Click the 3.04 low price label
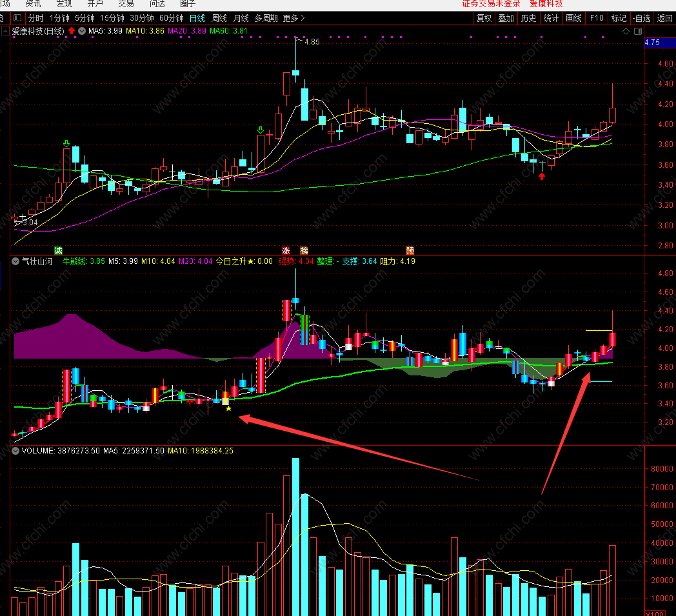The height and width of the screenshot is (616, 676). (x=30, y=223)
